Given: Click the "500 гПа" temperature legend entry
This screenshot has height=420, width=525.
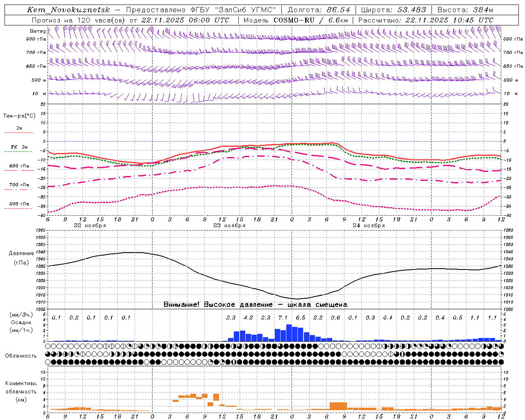Looking at the screenshot, I should pos(19,203).
